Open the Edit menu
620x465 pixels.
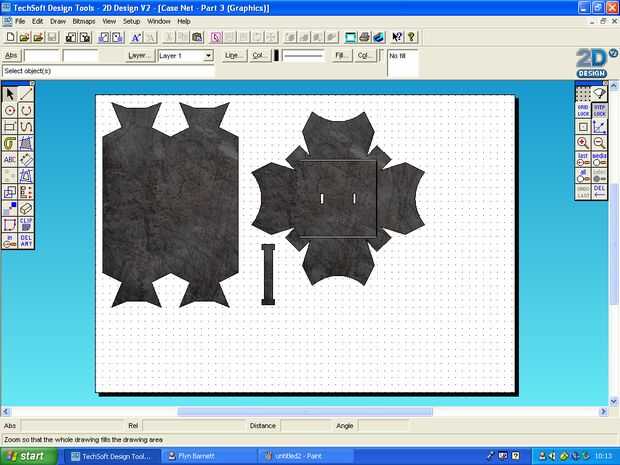click(x=37, y=21)
